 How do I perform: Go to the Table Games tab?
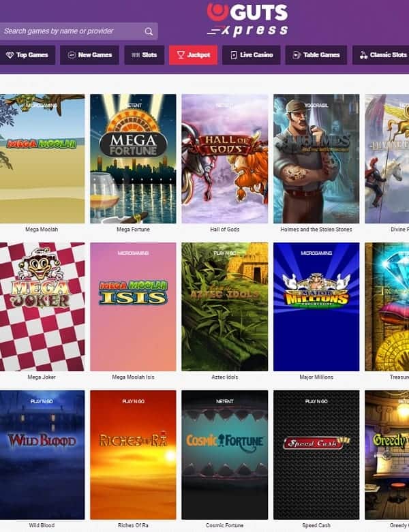[x=316, y=55]
